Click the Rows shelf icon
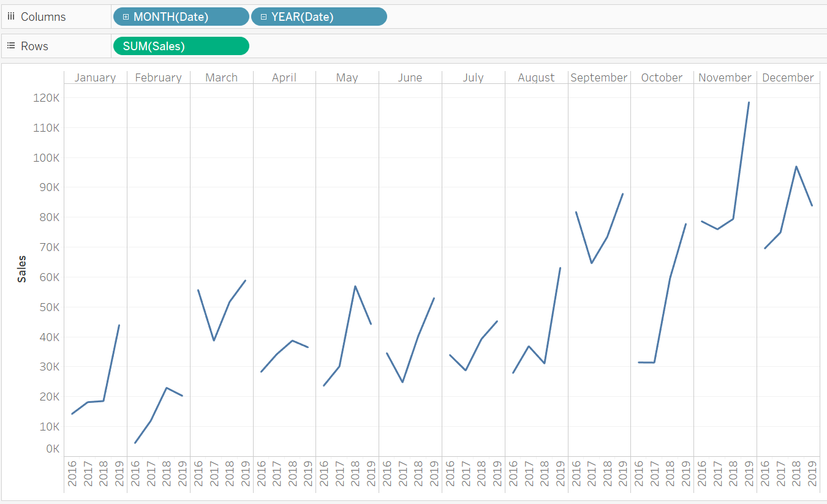827x504 pixels. pyautogui.click(x=10, y=46)
